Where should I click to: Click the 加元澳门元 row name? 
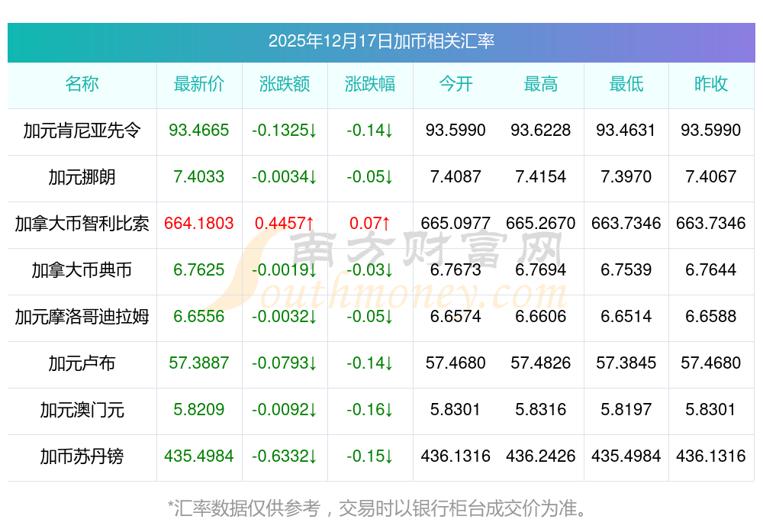[x=82, y=410]
